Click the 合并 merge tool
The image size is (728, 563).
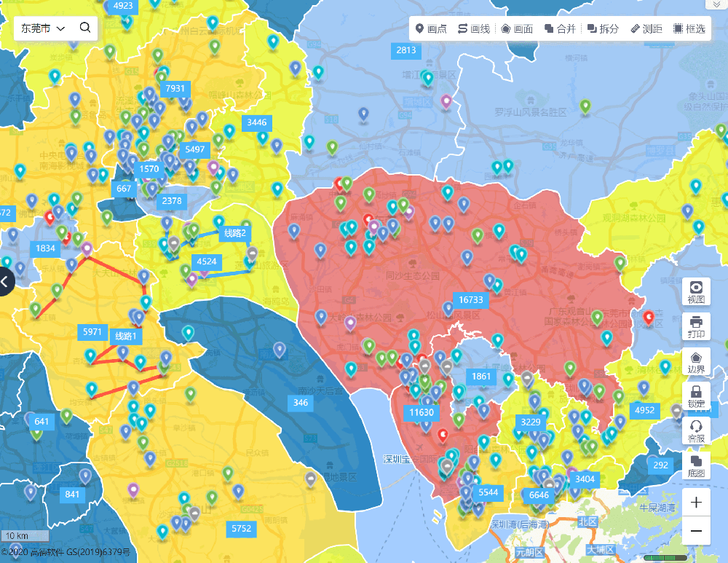(x=560, y=29)
